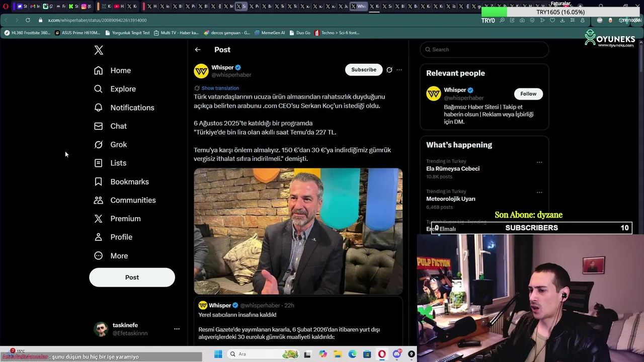Click the Opera icon on the taskbar
Image resolution: width=644 pixels, height=362 pixels.
pos(382,354)
